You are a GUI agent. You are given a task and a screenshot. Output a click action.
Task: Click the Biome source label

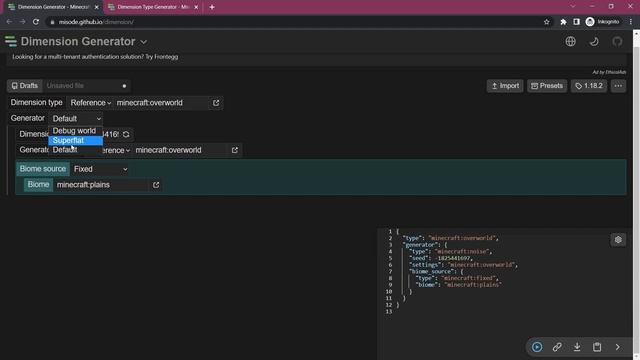pos(42,169)
